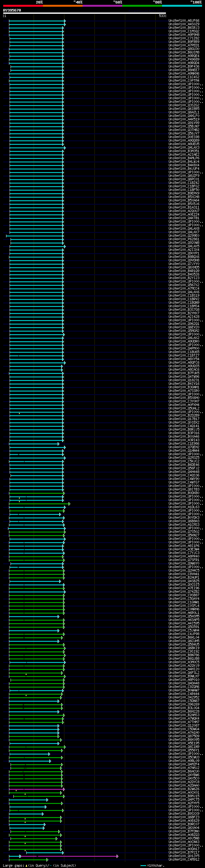The image size is (205, 868).
Task: Click hit label UniRef100_Q013Y5
Action: click(184, 856)
